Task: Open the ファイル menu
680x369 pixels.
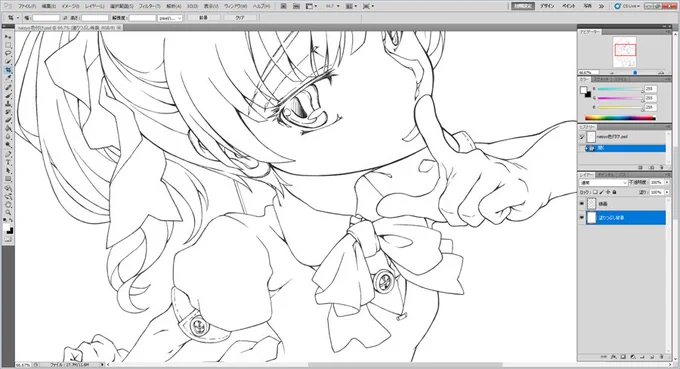Action: (x=27, y=6)
